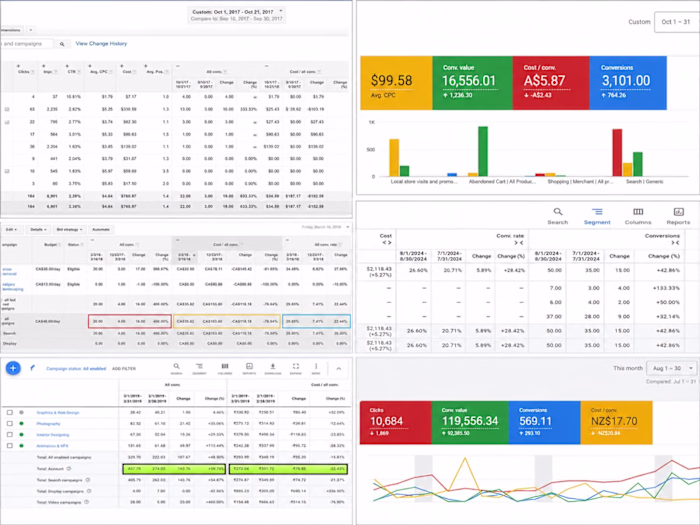Click help icon next to Total: Account
The image size is (700, 525).
69,469
